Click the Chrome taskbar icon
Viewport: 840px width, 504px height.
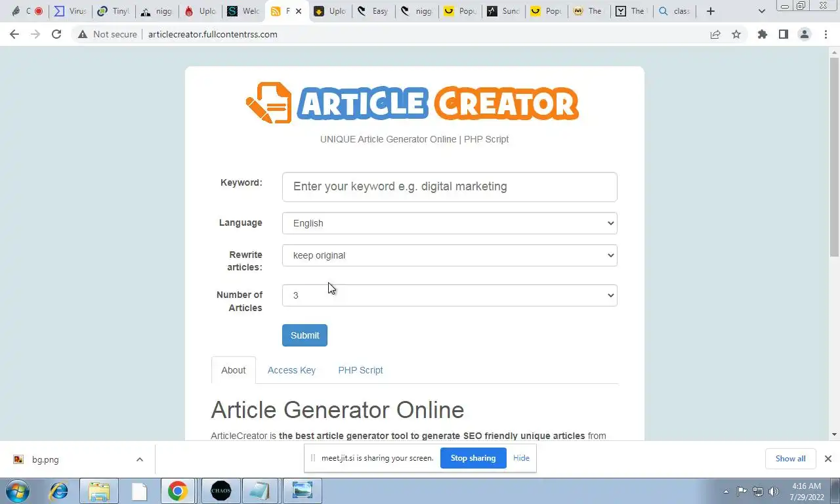(178, 491)
